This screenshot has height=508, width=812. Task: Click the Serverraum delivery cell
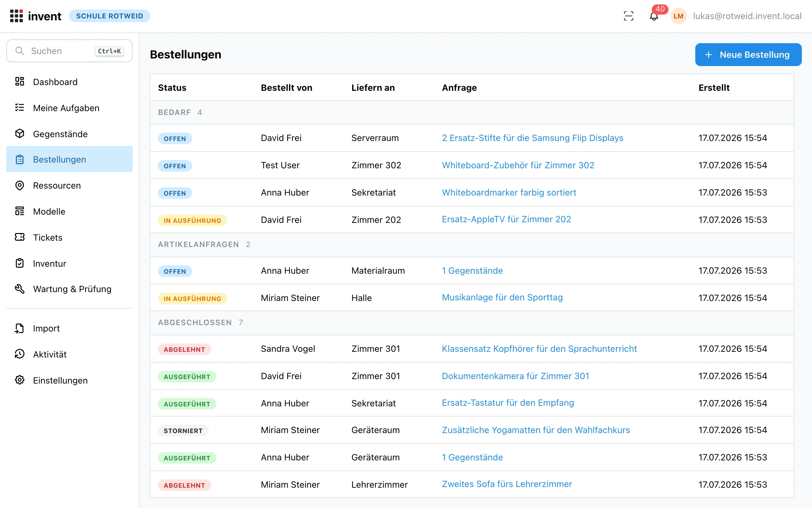coord(375,138)
